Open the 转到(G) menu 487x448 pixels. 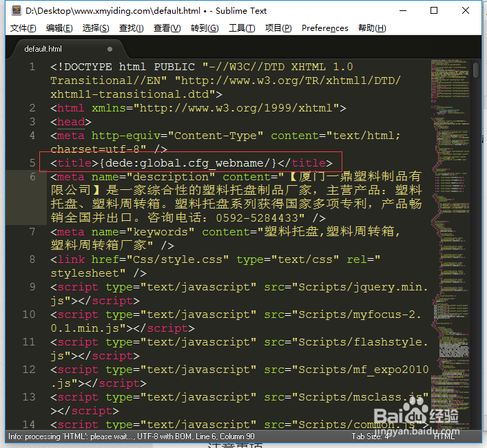(x=205, y=28)
